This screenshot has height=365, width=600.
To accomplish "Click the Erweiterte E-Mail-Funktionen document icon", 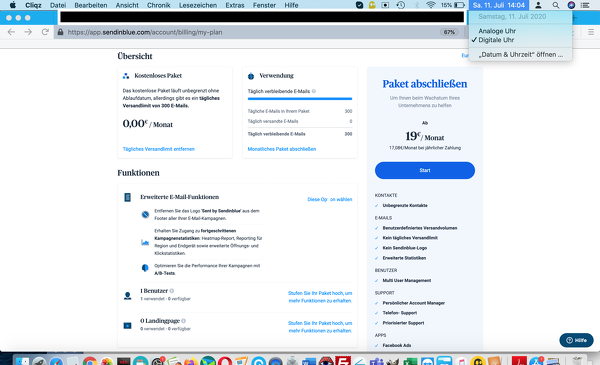I will 127,197.
